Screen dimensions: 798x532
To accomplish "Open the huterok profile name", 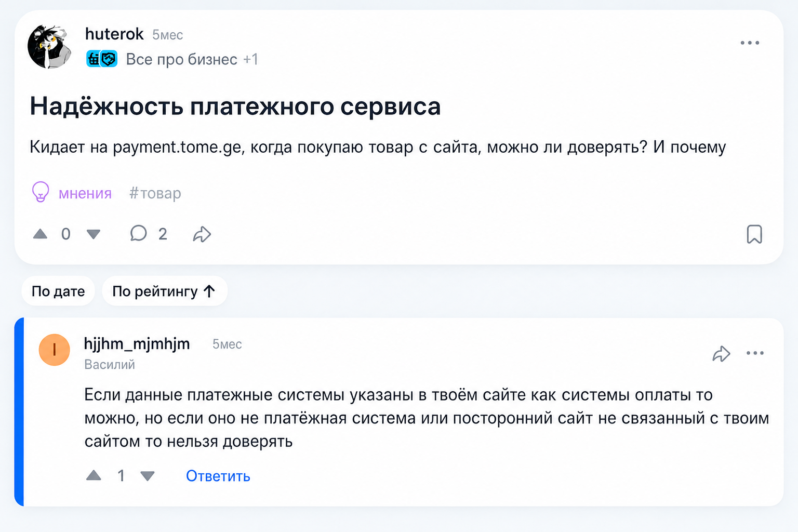I will tap(114, 34).
